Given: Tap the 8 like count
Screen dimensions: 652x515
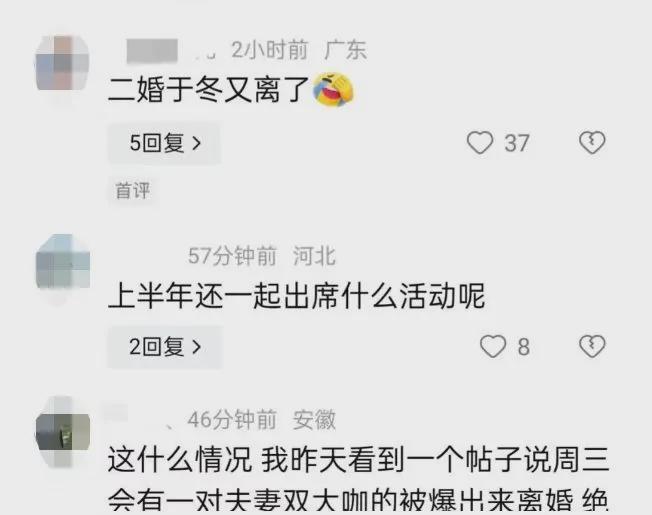Looking at the screenshot, I should pyautogui.click(x=524, y=347).
